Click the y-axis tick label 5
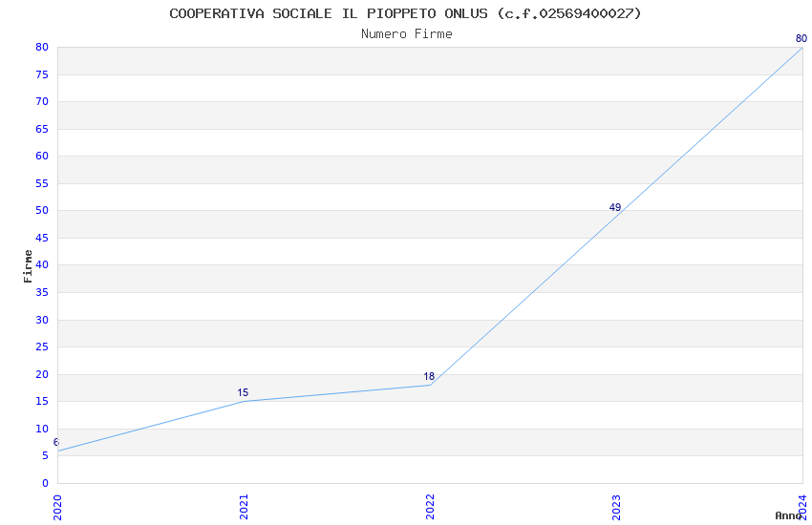812x525 pixels. tap(45, 455)
